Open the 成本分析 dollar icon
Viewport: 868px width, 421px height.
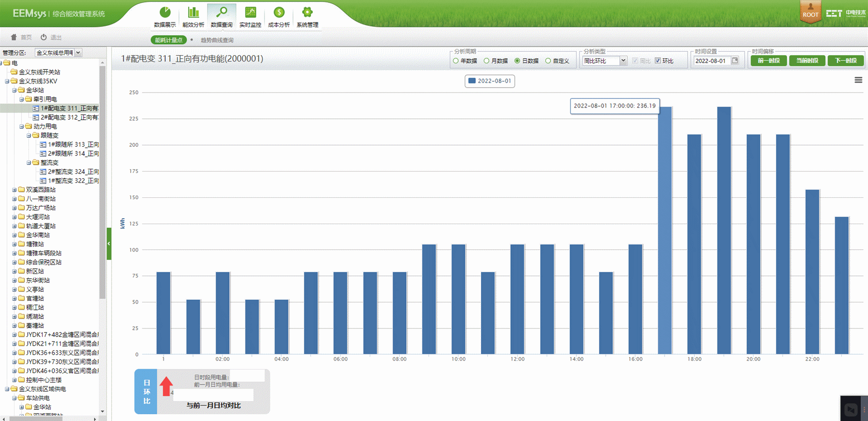[279, 12]
